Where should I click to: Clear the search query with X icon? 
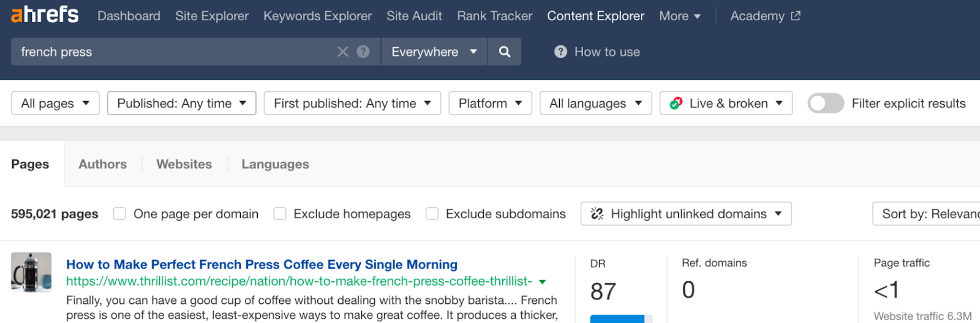342,52
